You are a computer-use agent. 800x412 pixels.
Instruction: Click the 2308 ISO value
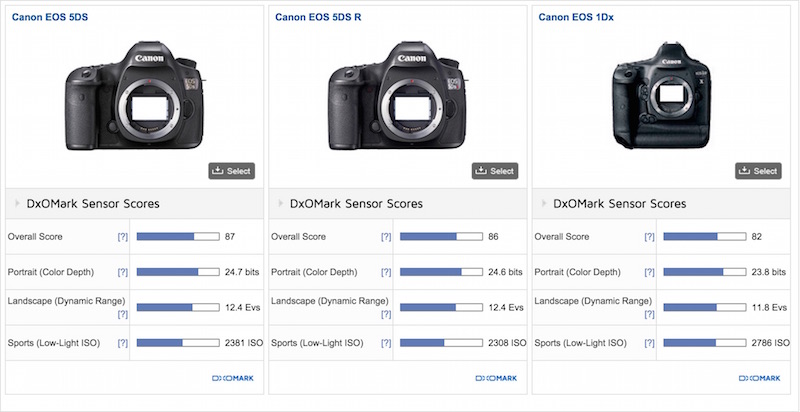click(x=507, y=343)
